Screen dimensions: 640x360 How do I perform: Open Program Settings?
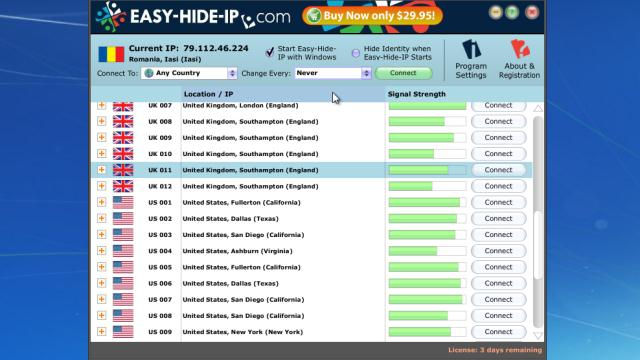[471, 59]
